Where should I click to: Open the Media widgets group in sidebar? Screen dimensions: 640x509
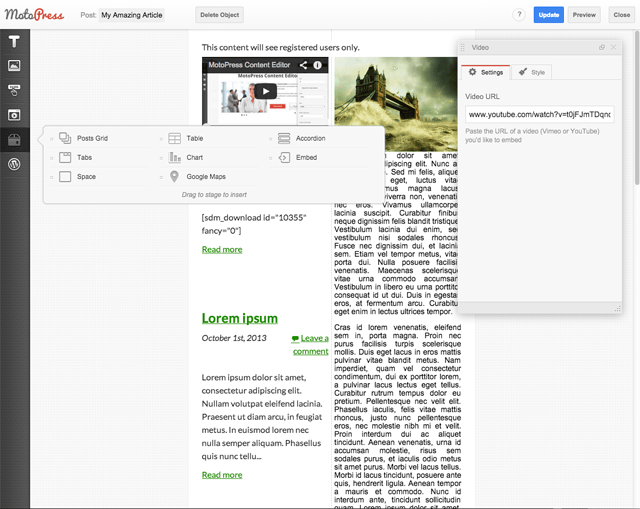[14, 115]
